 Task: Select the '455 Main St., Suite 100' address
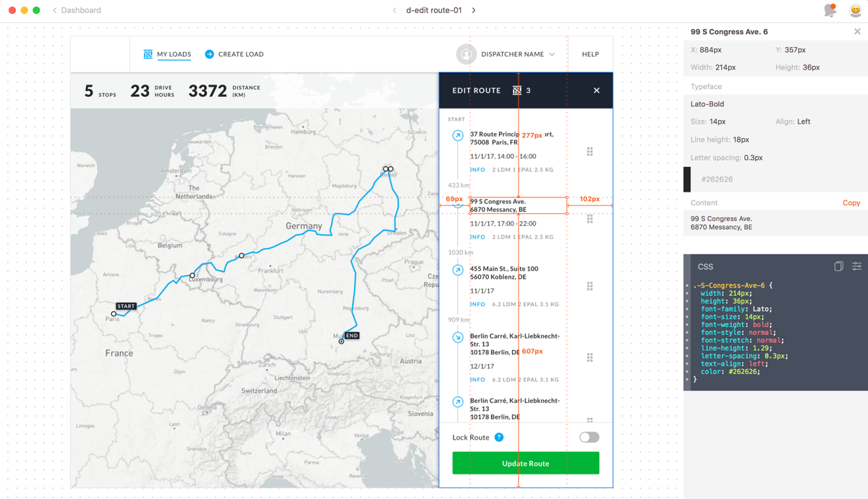[504, 269]
